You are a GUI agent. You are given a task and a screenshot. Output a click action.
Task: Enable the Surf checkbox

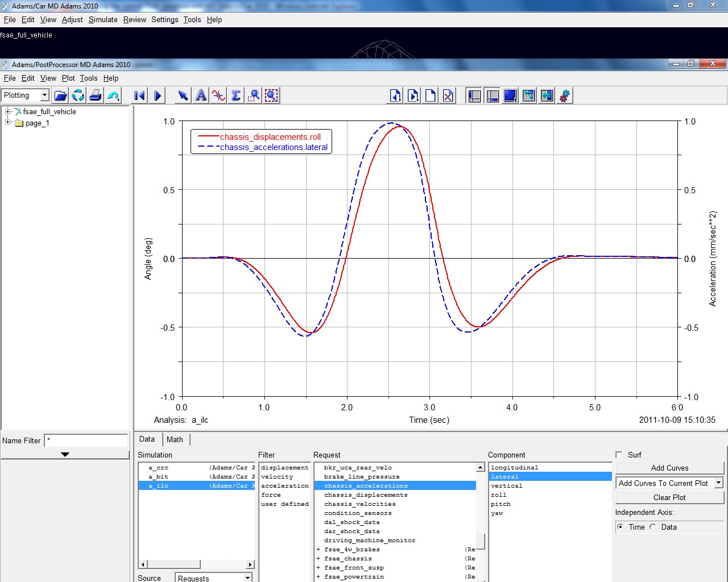(x=619, y=455)
